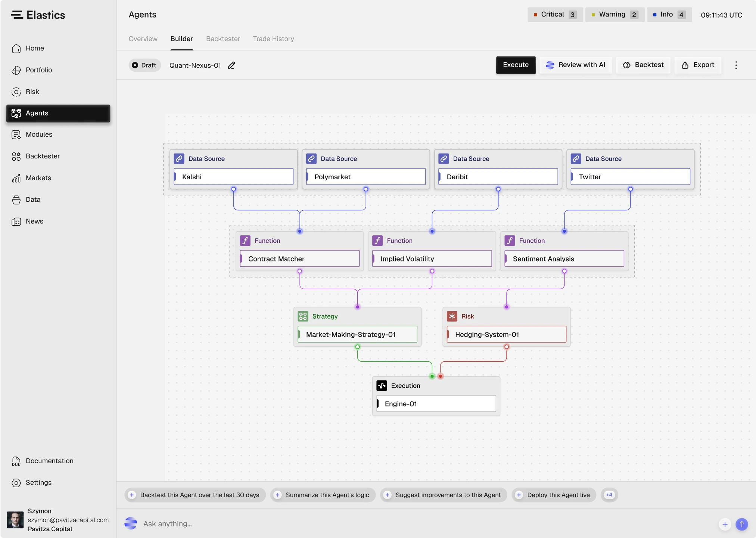
Task: Click the Draft status badge
Action: (x=144, y=65)
